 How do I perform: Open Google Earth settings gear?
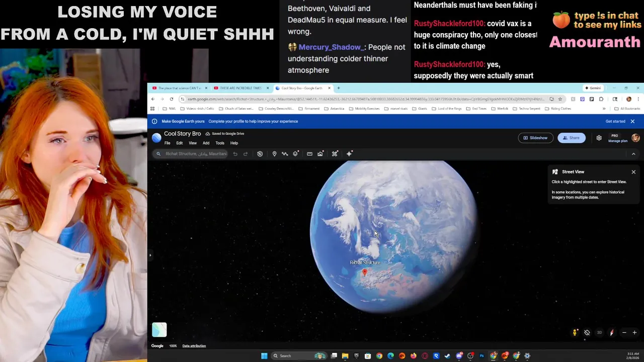coord(599,138)
